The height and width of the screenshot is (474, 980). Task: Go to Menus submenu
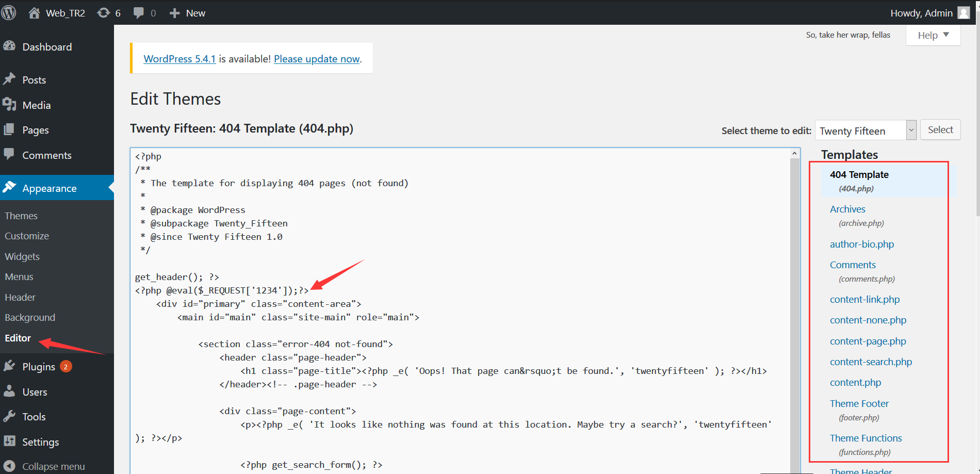(x=19, y=276)
